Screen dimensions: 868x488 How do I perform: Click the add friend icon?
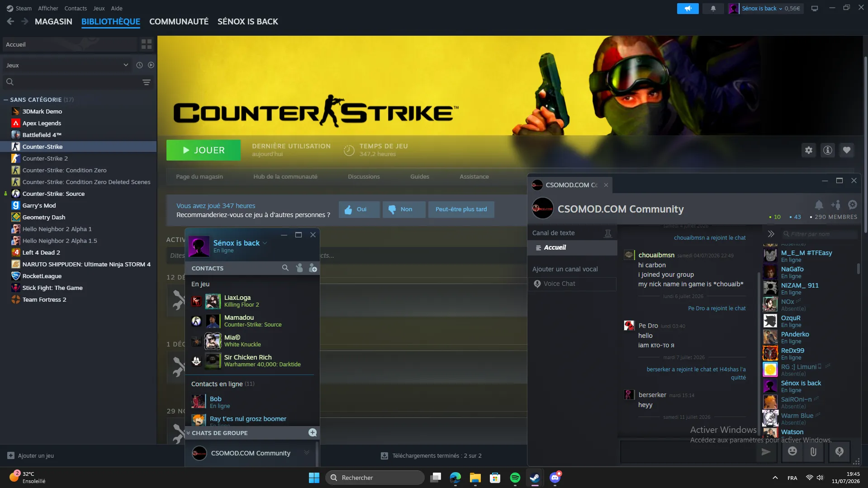tap(313, 268)
